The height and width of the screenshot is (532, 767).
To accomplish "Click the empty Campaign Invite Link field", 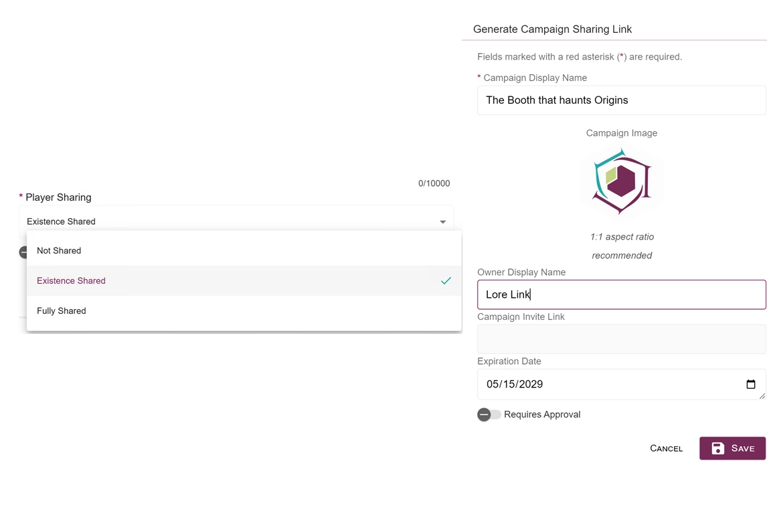I will click(x=621, y=339).
